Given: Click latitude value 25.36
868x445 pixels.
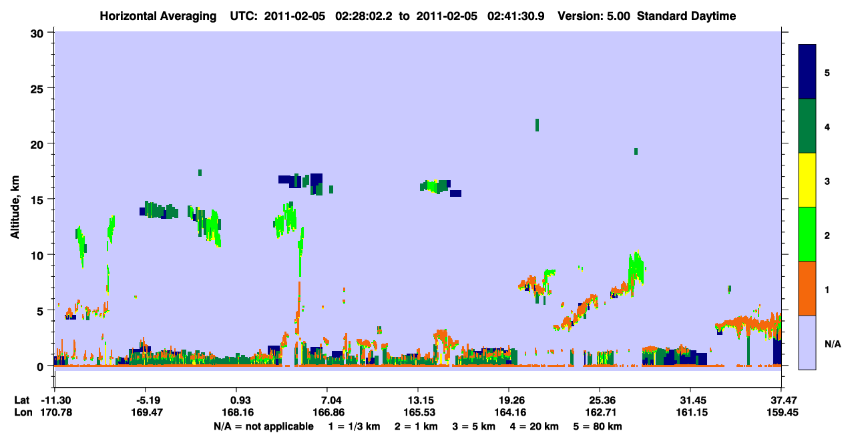Looking at the screenshot, I should point(600,400).
